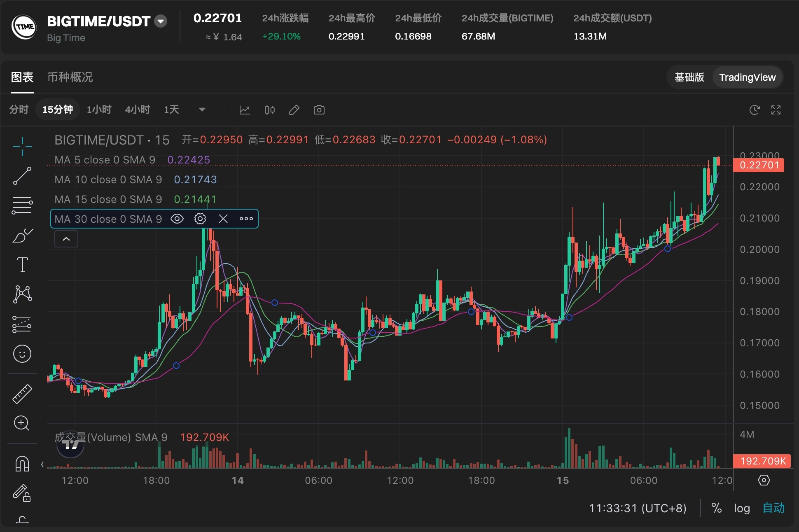
Task: Choose the 1天 interval
Action: 171,110
